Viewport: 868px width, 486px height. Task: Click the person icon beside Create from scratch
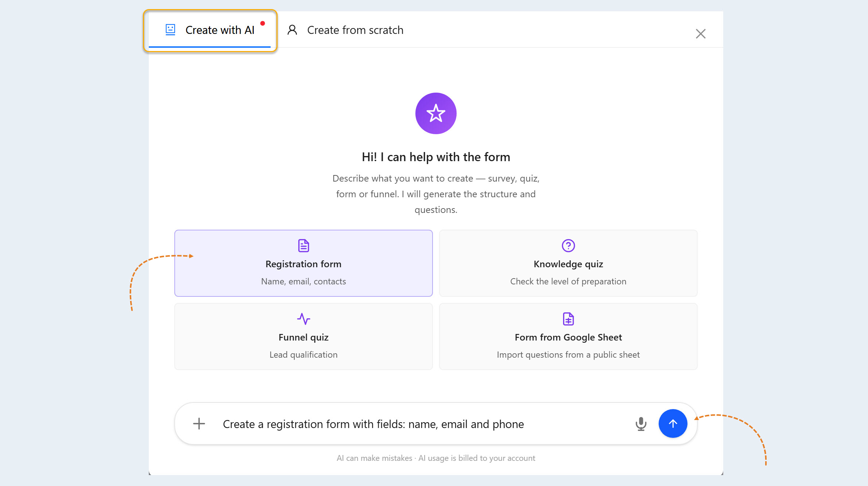(292, 30)
